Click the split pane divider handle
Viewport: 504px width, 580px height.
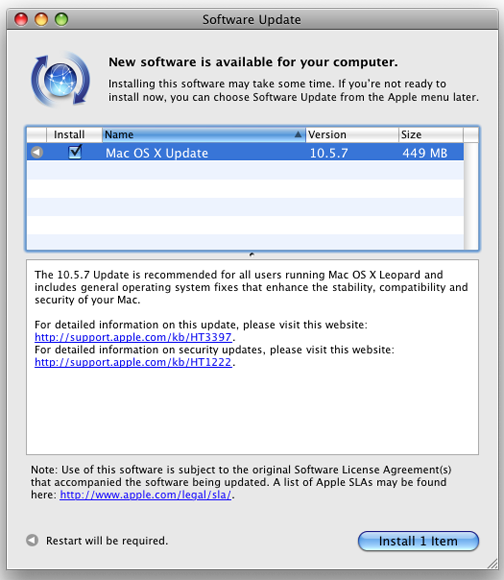click(x=252, y=254)
